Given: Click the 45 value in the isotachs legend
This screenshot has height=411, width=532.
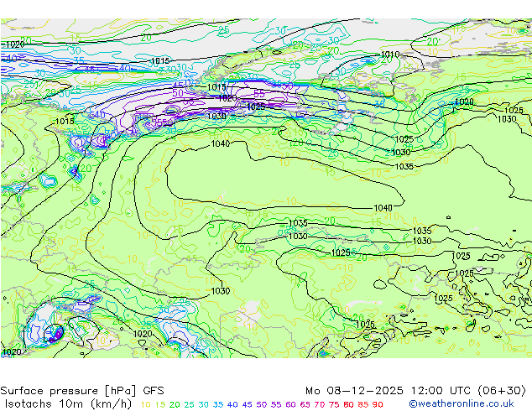Looking at the screenshot, I should coord(247,404).
